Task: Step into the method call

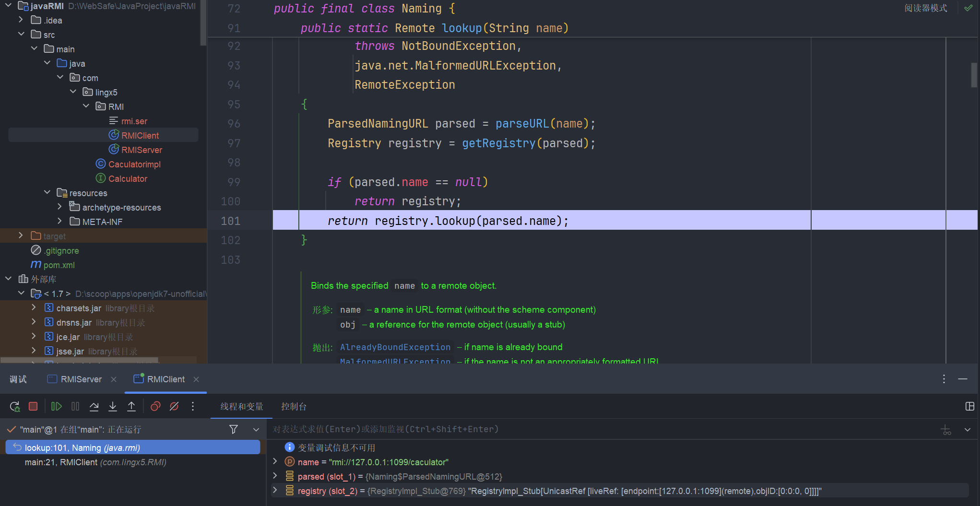Action: click(x=113, y=407)
